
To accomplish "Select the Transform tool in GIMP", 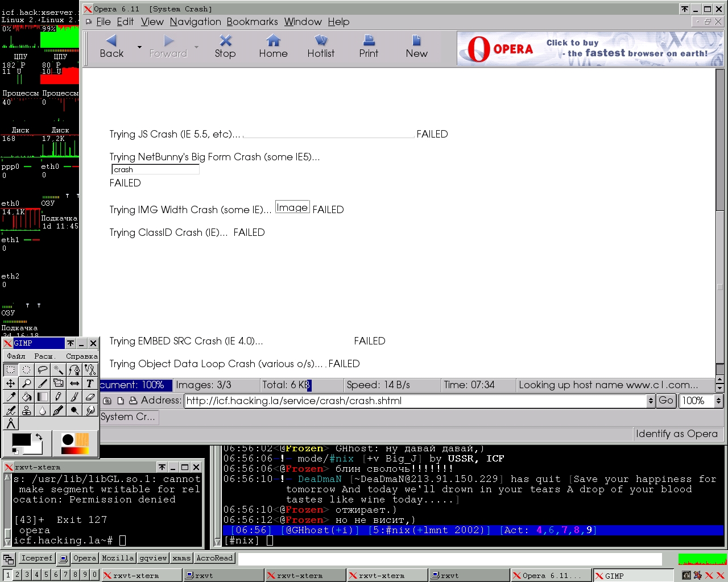I will point(58,383).
